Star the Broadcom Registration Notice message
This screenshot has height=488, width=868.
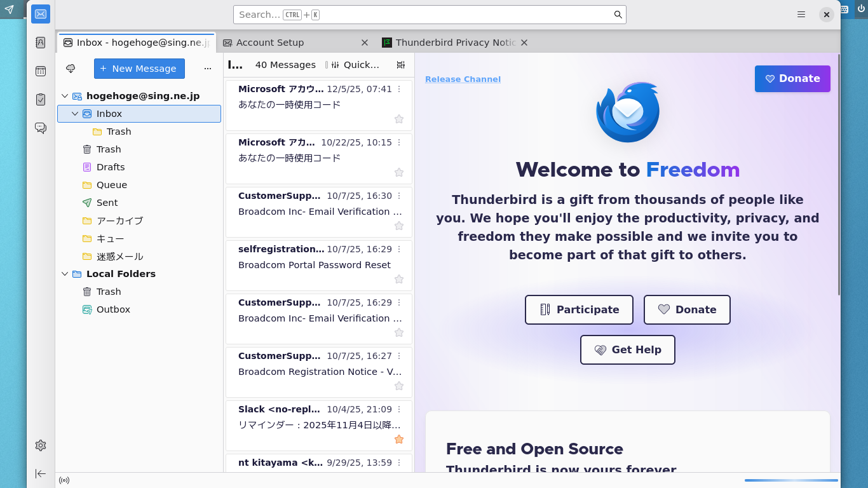(399, 386)
